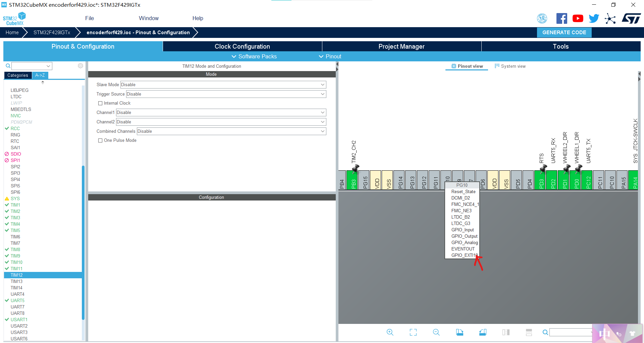644x343 pixels.
Task: Click the Chinese input method icon
Action: [604, 334]
